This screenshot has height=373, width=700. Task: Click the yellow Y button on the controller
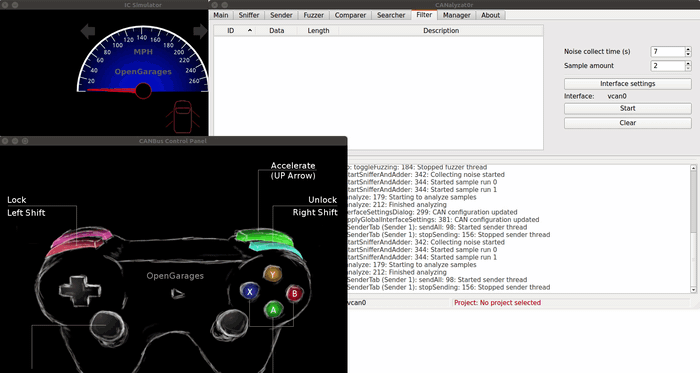tap(272, 274)
